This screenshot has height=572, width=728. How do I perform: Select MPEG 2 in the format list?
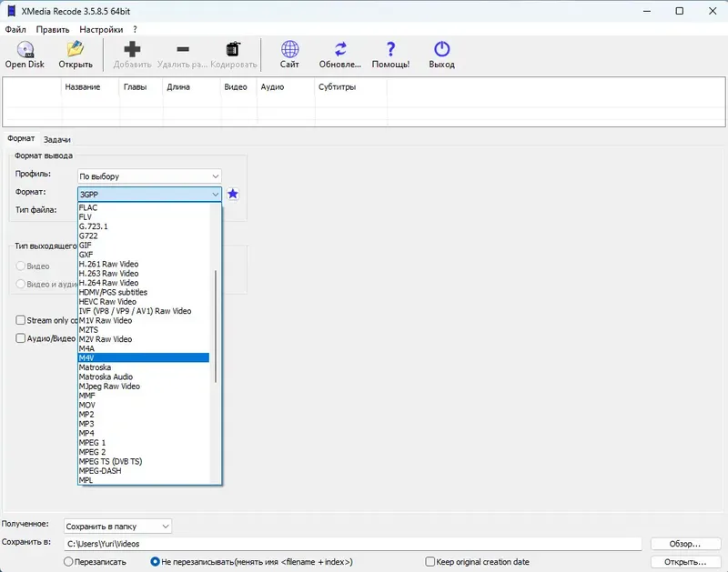coord(144,452)
